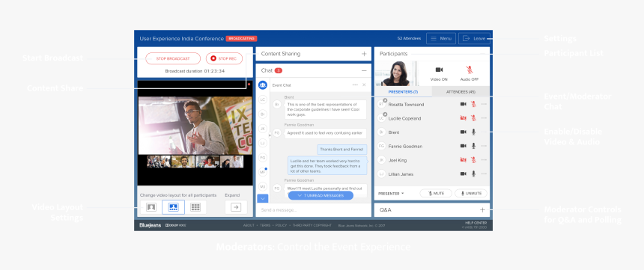This screenshot has width=644, height=270.
Task: Toggle your Audio OFF microphone control
Action: [x=470, y=73]
